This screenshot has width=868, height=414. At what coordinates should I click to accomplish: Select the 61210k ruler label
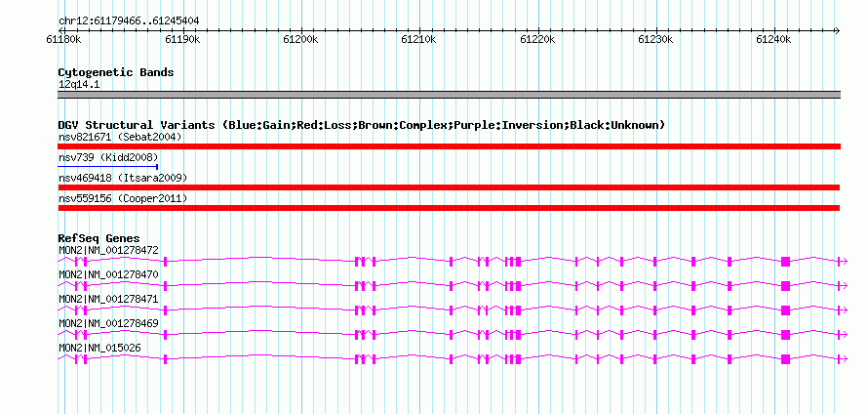(419, 39)
